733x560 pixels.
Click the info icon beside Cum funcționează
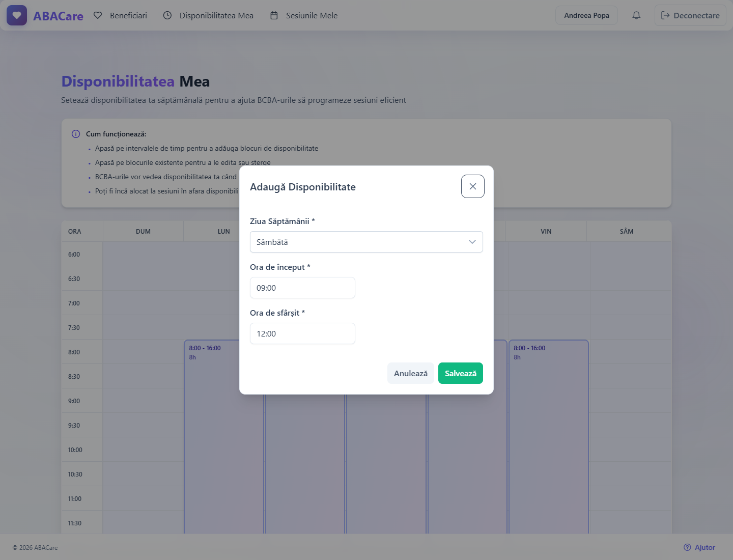tap(76, 134)
